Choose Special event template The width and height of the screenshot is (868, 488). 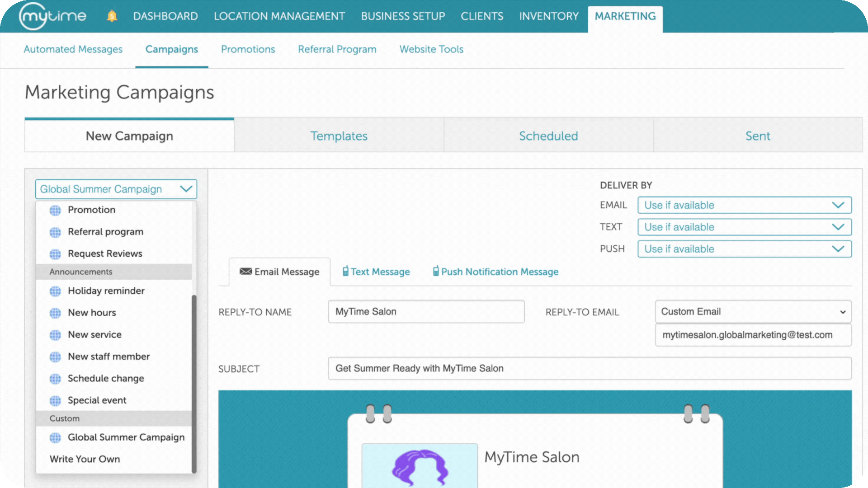tap(114, 400)
